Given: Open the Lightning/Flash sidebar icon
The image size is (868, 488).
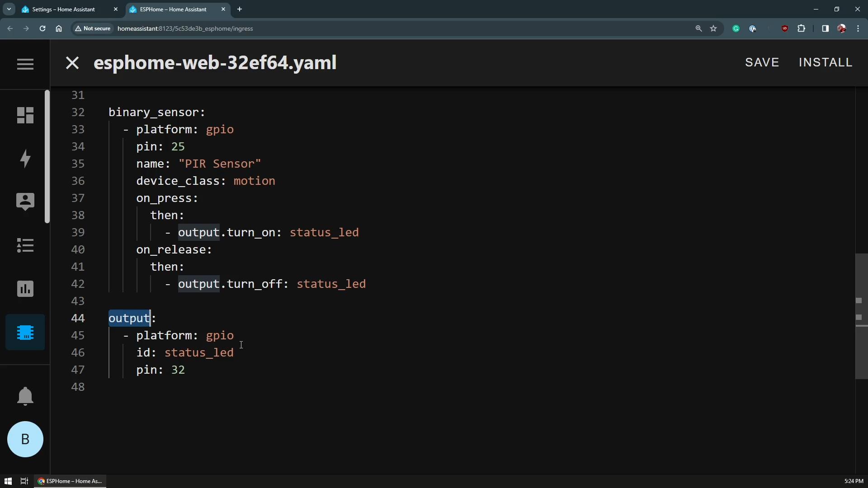Looking at the screenshot, I should pyautogui.click(x=24, y=158).
